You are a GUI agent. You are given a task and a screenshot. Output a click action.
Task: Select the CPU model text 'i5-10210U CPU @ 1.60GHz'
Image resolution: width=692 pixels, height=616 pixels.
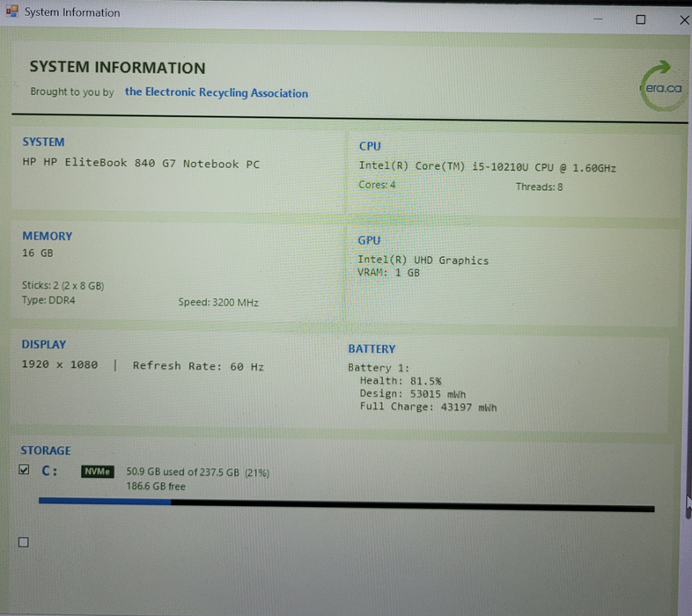click(544, 167)
